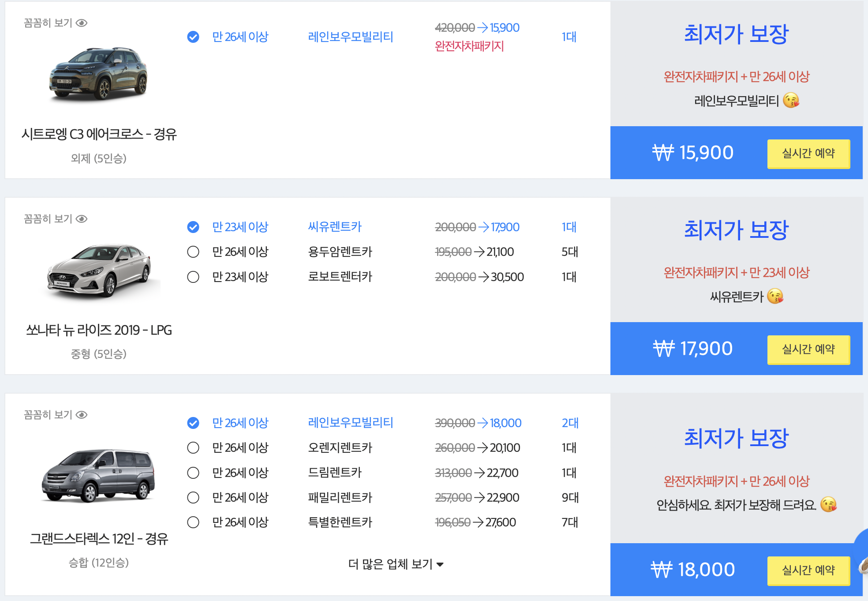Expand 더 많은 업체 보기 list
The width and height of the screenshot is (868, 601).
395,563
